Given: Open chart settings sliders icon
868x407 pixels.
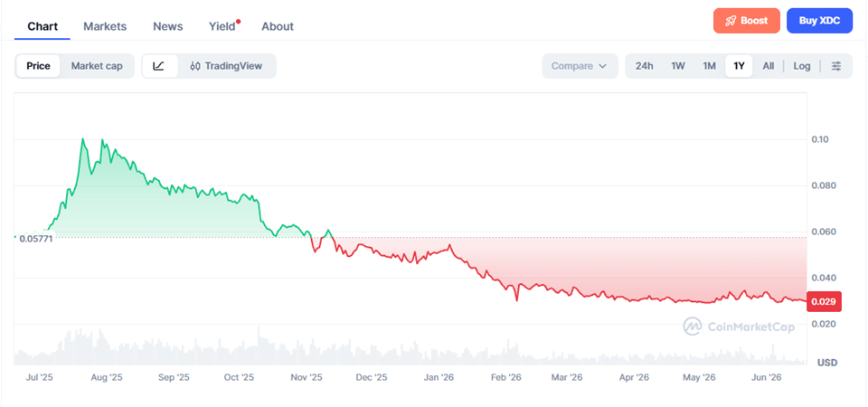Looking at the screenshot, I should (836, 66).
